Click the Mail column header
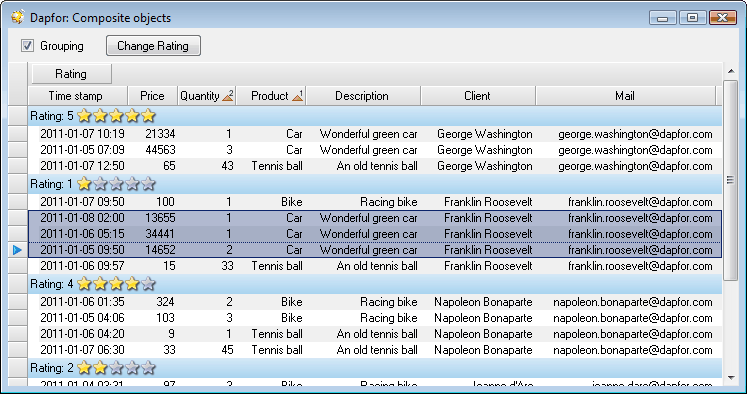This screenshot has height=395, width=748. [625, 96]
